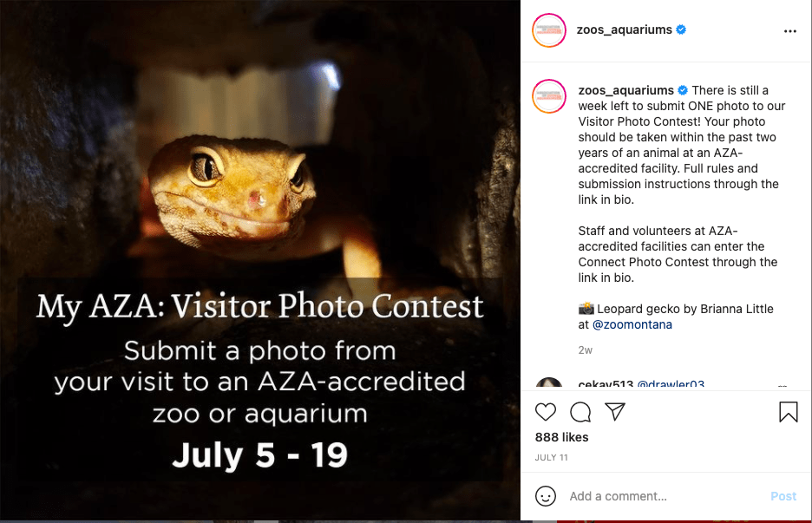Click the 2w caption timestamp
812x523 pixels.
[586, 350]
